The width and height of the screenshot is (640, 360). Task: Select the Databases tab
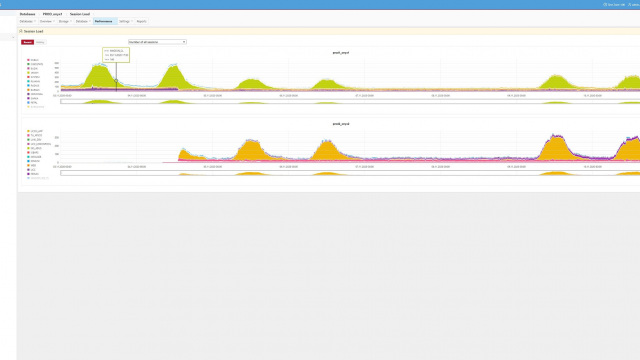pos(26,21)
